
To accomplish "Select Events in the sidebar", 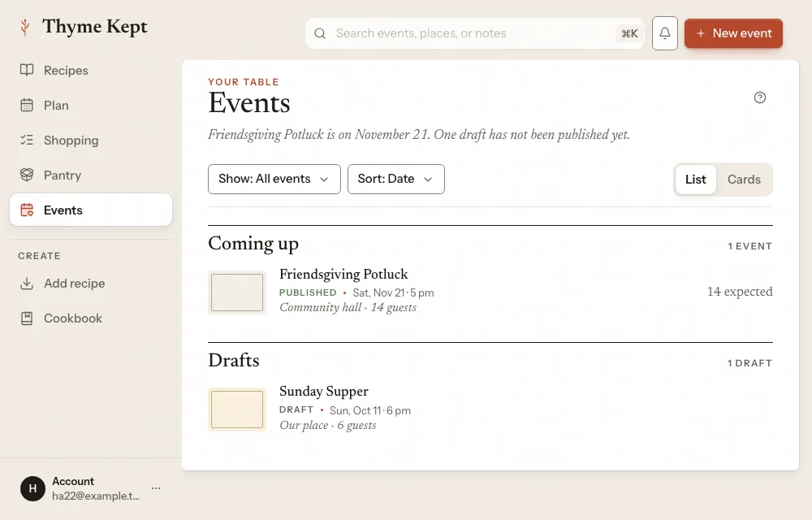I will pos(91,210).
